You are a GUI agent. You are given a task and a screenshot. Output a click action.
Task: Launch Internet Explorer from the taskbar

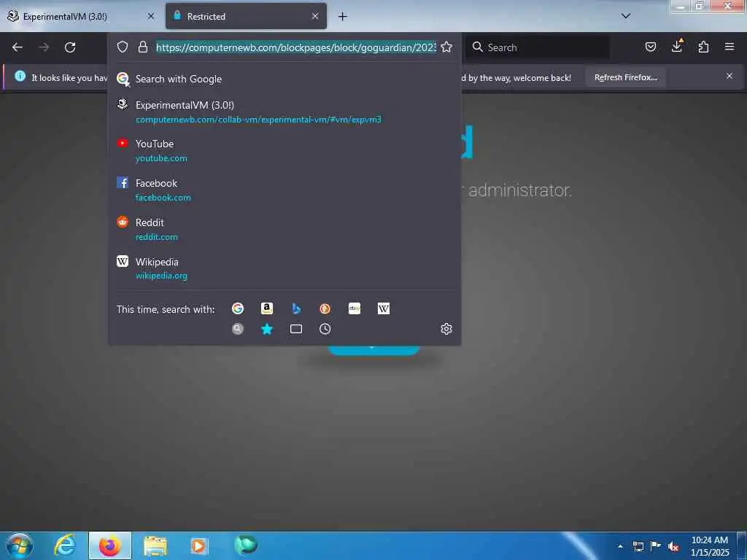65,545
